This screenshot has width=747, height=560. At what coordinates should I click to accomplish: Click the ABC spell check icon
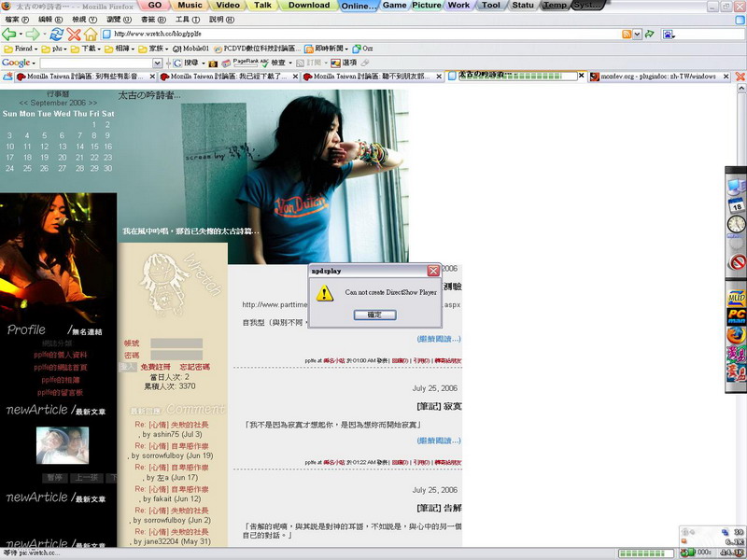(264, 63)
